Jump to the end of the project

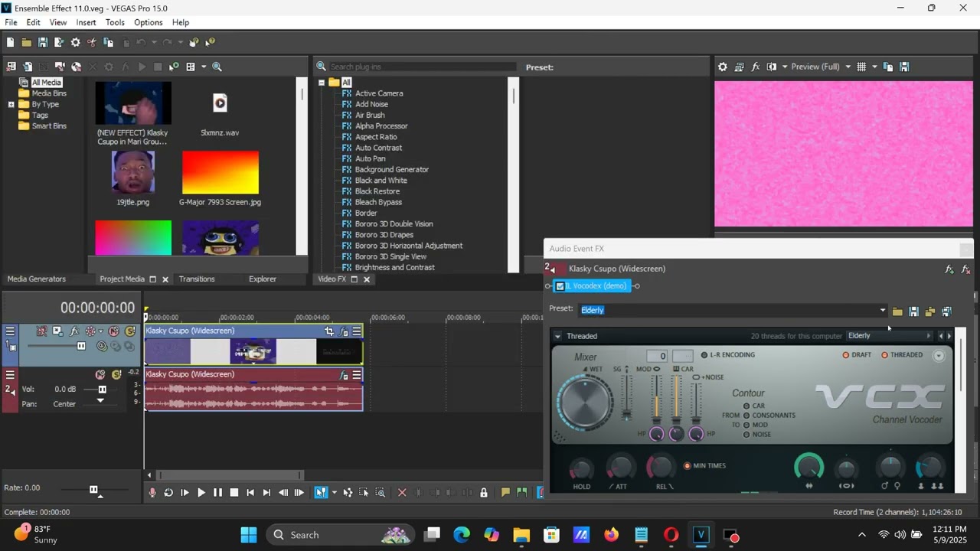pos(266,493)
